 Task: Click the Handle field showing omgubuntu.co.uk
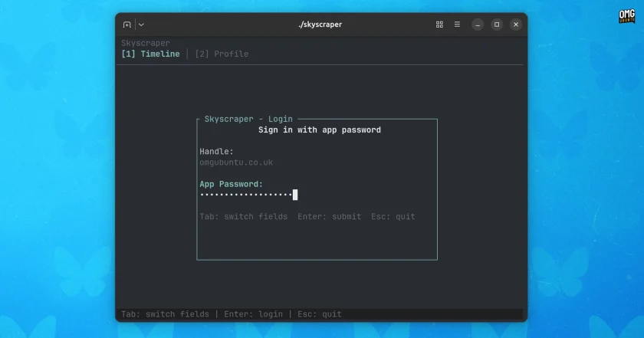[236, 162]
